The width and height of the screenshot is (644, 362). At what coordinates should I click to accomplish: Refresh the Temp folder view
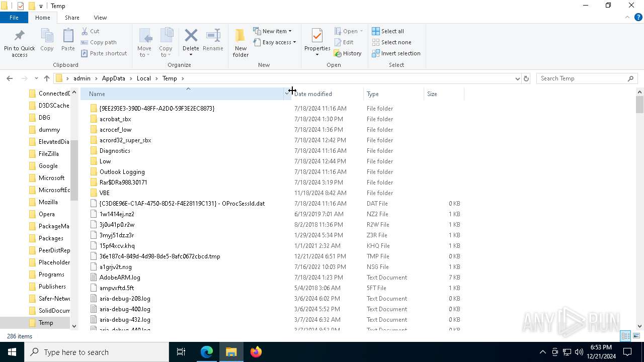click(526, 78)
